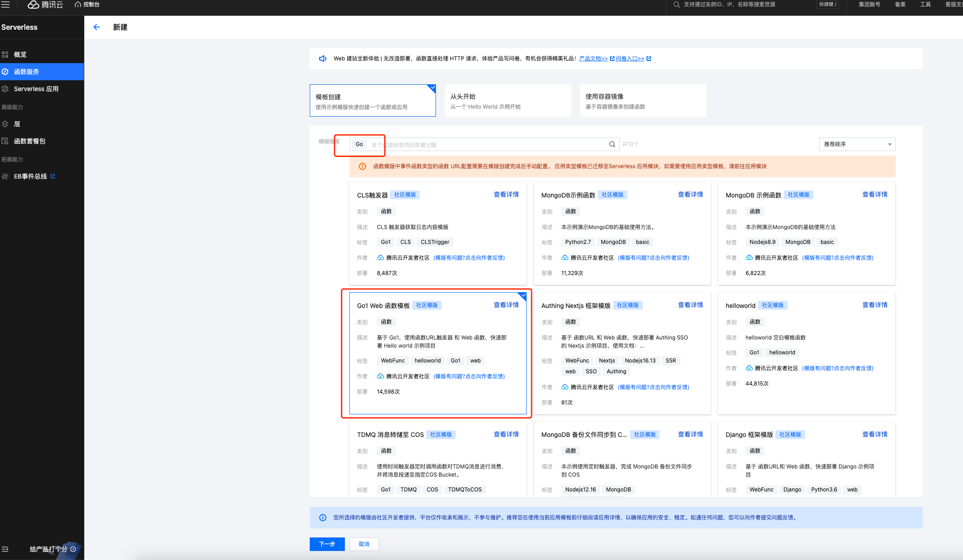
Task: Select the 模板创建 creation option
Action: coord(372,101)
